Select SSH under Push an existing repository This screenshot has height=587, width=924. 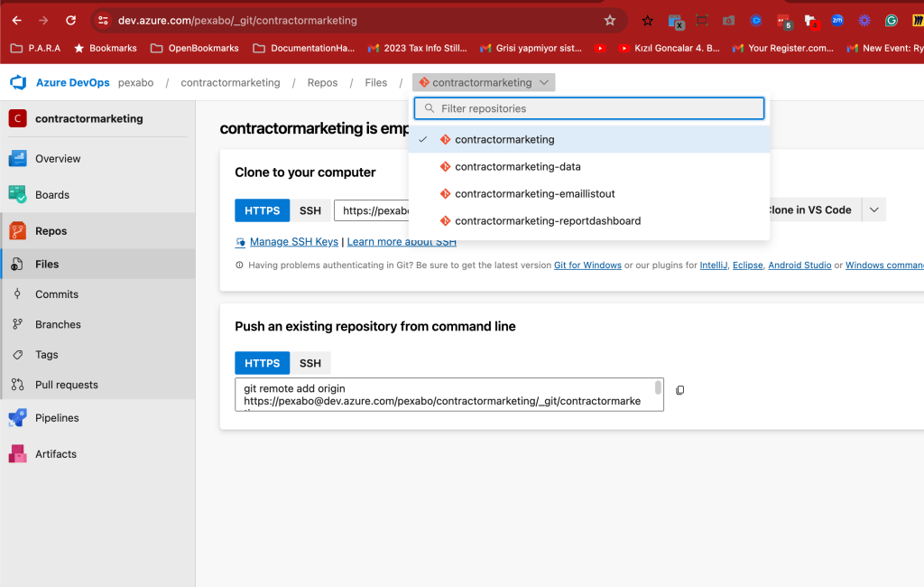[x=310, y=363]
